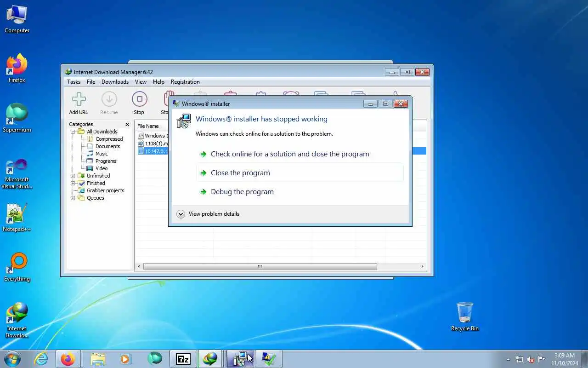Viewport: 588px width, 368px height.
Task: Select the Queues folder label
Action: 95,198
